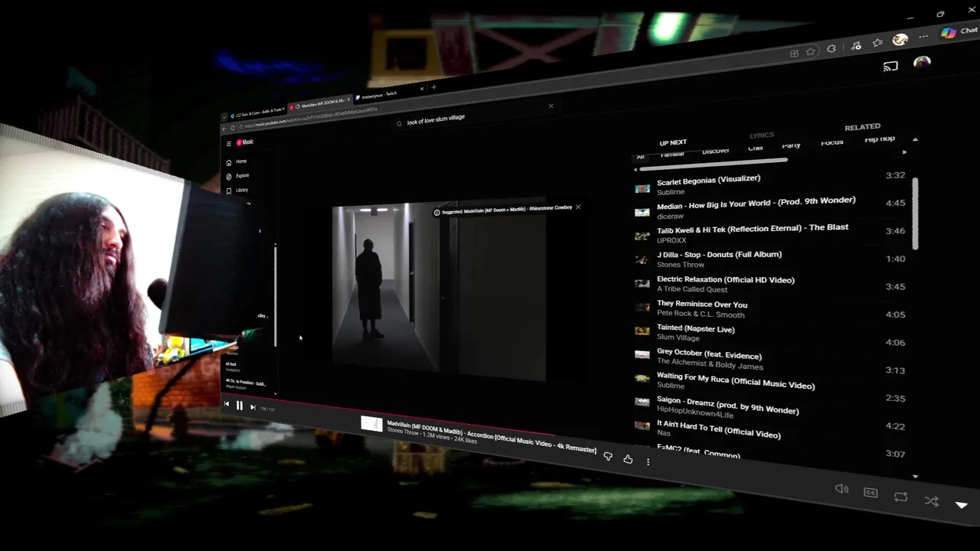The image size is (980, 551).
Task: Skip to the next track
Action: click(253, 408)
